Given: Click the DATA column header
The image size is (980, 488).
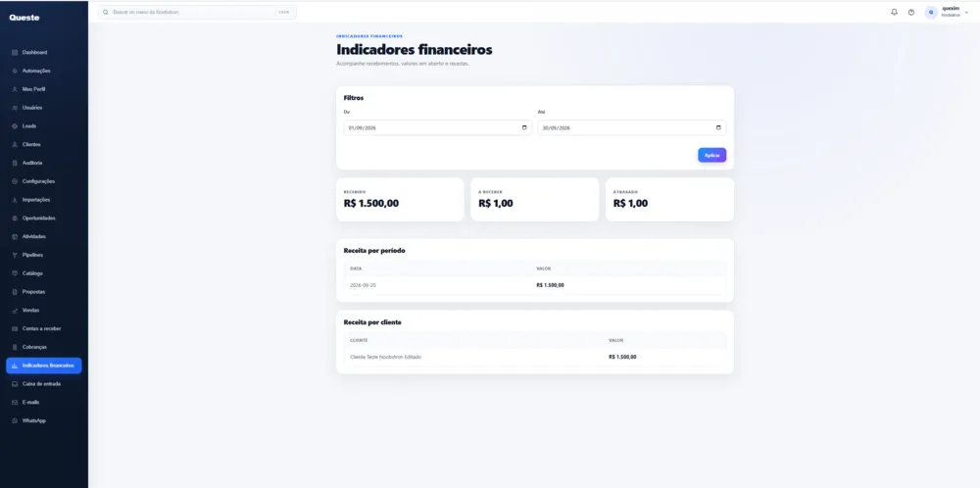Looking at the screenshot, I should [356, 268].
